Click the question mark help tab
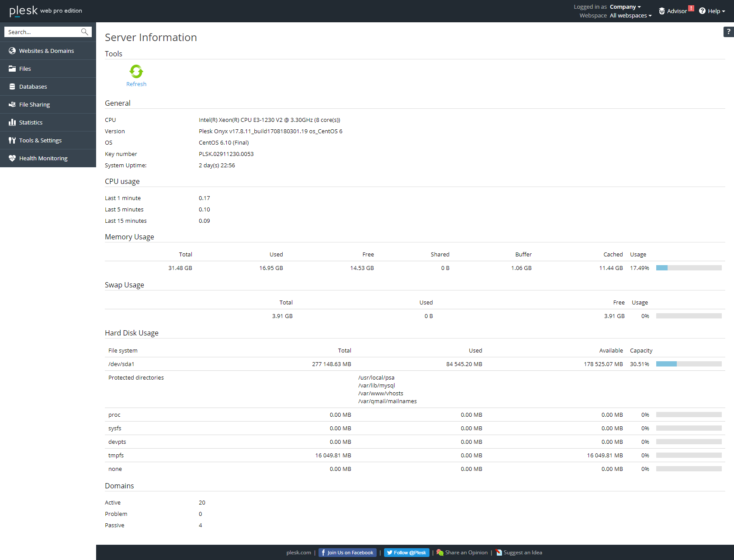The width and height of the screenshot is (734, 560). coord(728,31)
